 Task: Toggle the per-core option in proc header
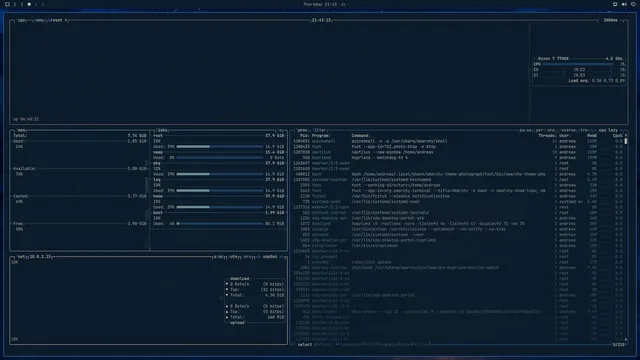[545, 130]
